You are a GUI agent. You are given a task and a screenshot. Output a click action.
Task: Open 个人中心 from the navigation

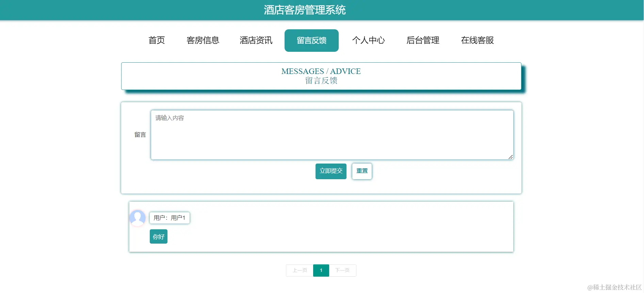(368, 40)
